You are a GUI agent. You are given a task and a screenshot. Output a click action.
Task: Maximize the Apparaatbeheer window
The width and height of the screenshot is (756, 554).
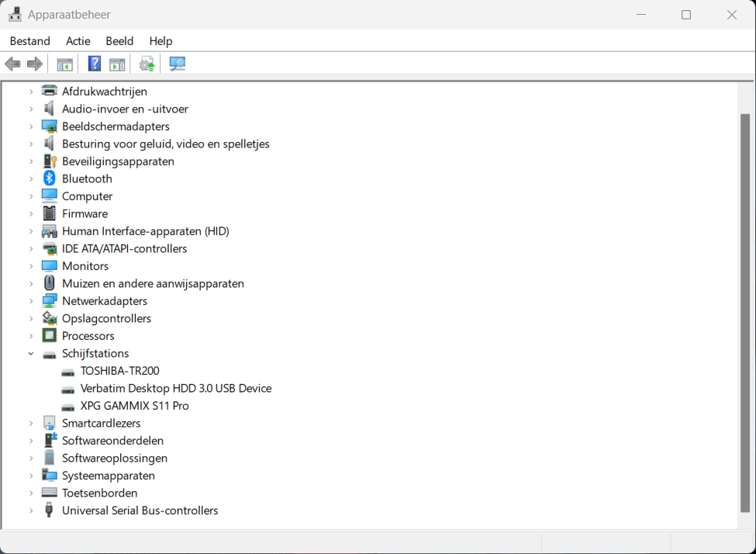(686, 15)
